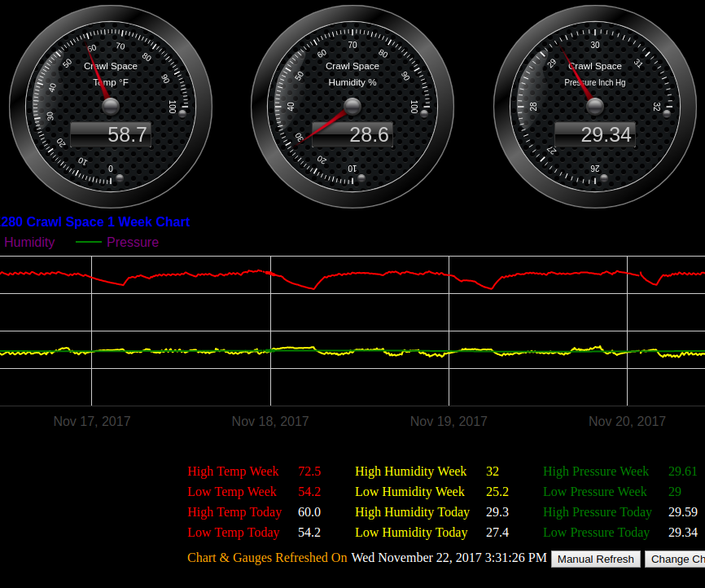Select the Nov 18, 2017 axis label
This screenshot has width=705, height=588.
point(270,421)
